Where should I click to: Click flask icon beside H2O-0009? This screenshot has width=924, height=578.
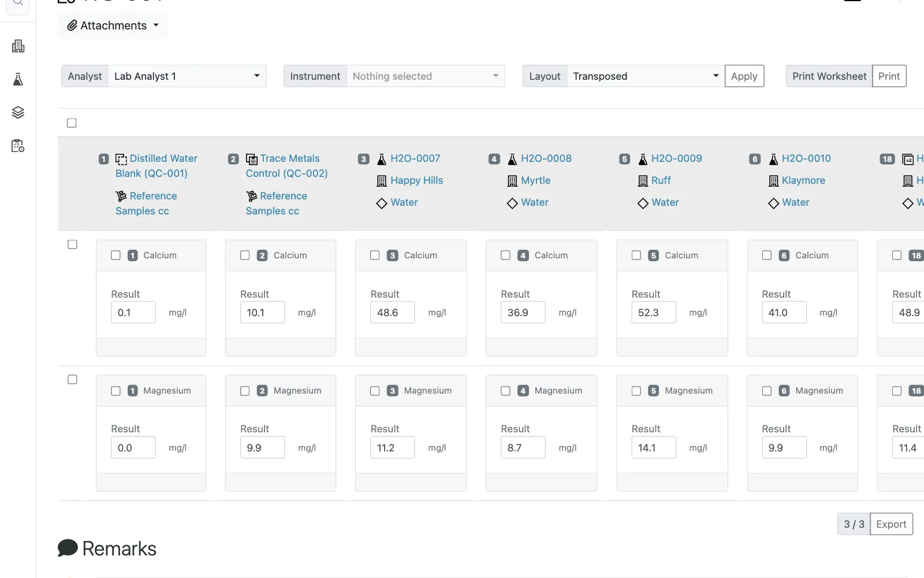[x=643, y=159]
